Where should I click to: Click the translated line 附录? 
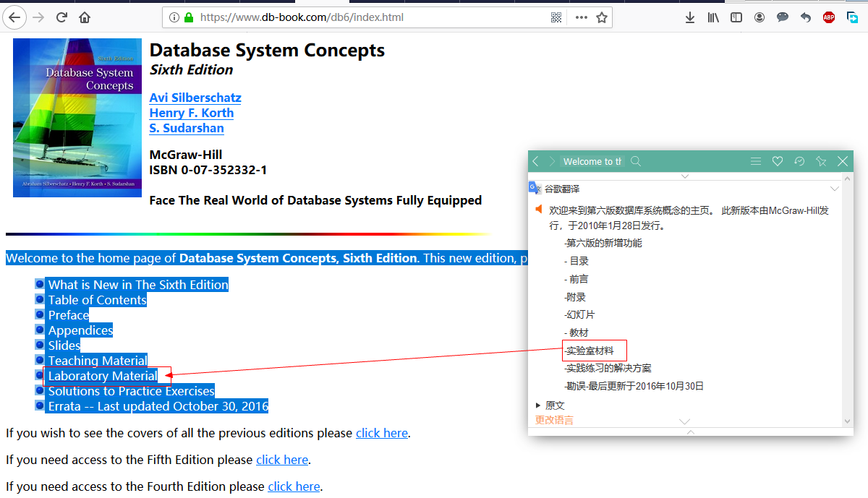coord(575,297)
